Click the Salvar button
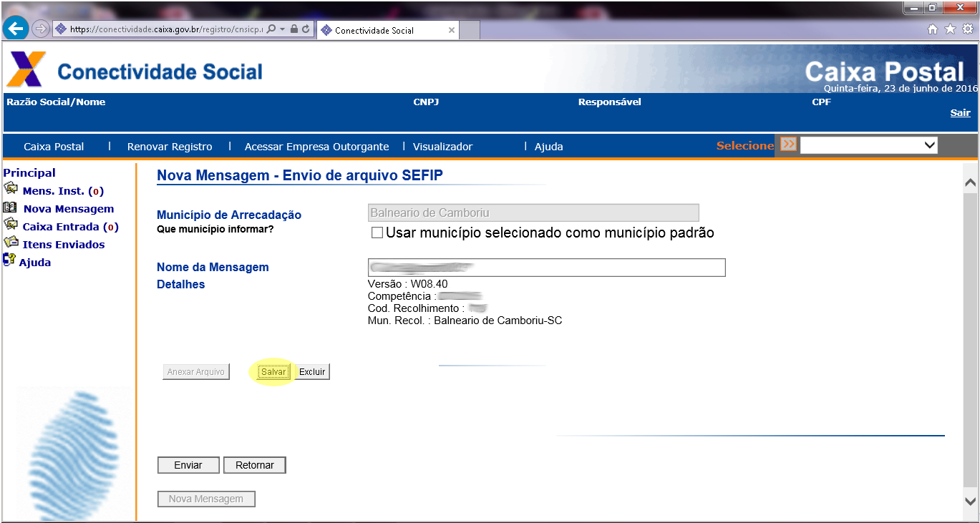Screen dimensions: 980x523 [x=273, y=372]
